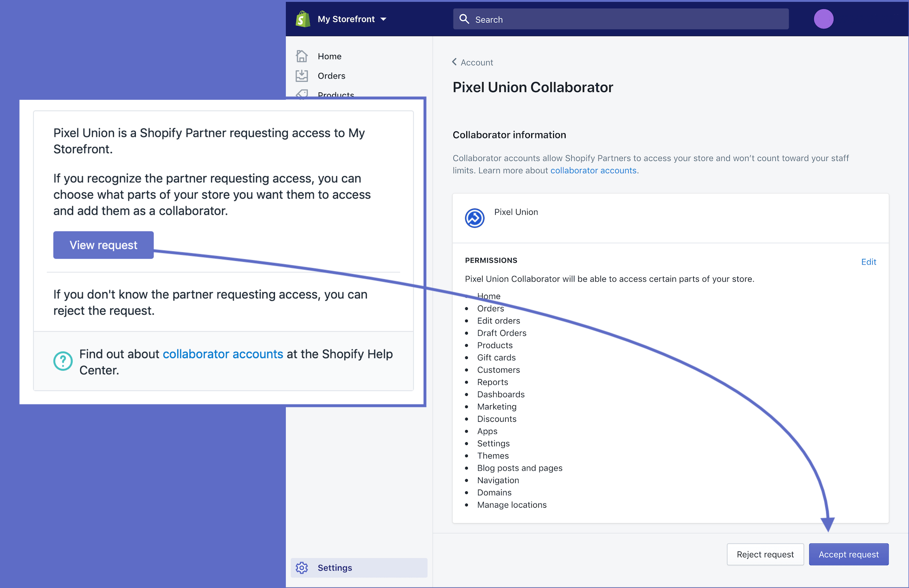Open collaborator accounts link in Help Center note
909x588 pixels.
[x=222, y=354]
